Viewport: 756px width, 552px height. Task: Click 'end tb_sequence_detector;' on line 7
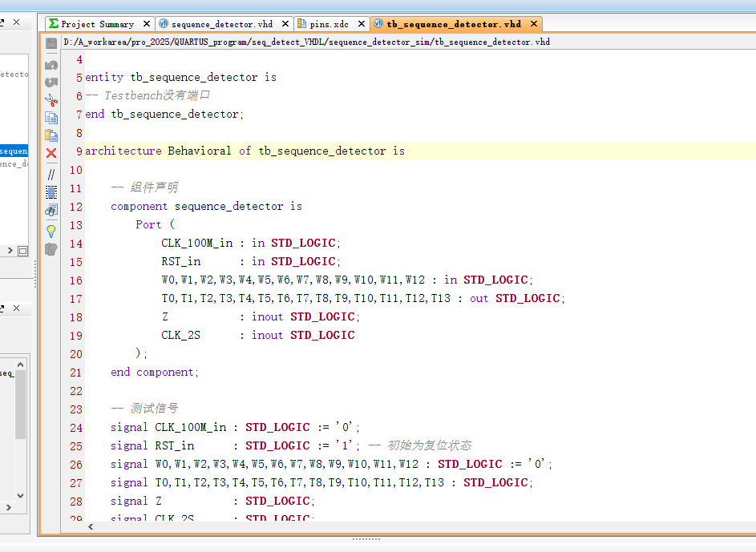point(164,114)
